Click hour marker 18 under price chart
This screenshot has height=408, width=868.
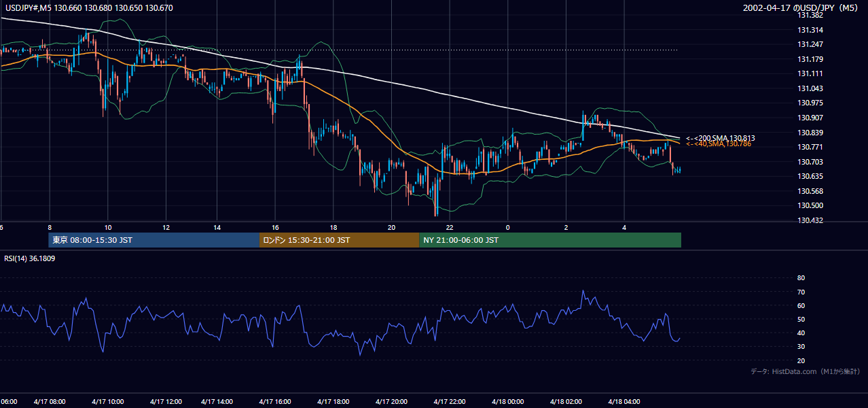pyautogui.click(x=333, y=228)
